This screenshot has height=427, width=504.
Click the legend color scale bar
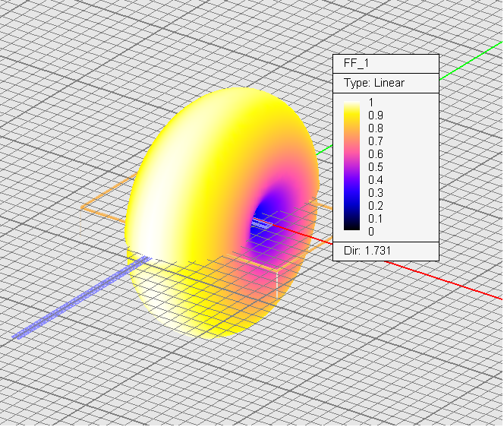pyautogui.click(x=351, y=166)
